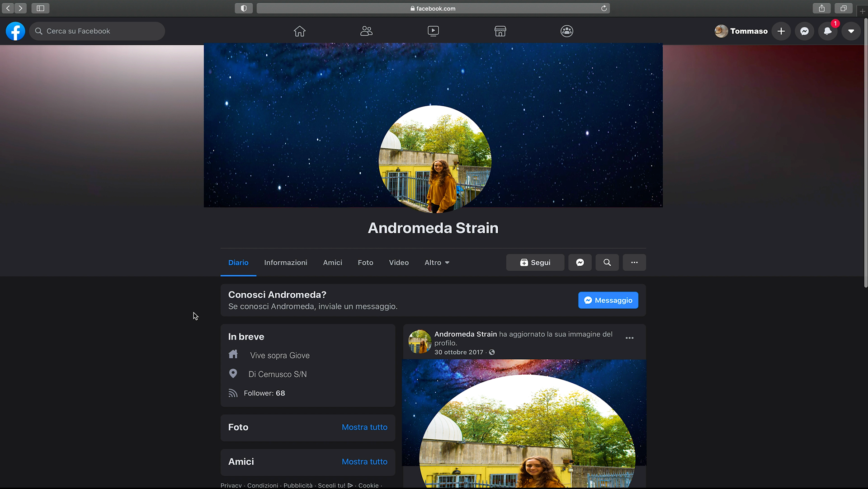Open the Cookie footer link
The image size is (868, 489).
tap(368, 485)
